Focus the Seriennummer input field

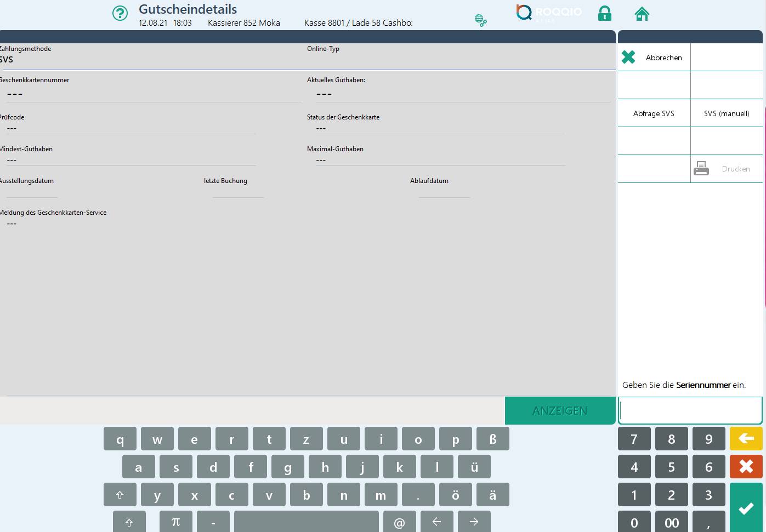[690, 410]
